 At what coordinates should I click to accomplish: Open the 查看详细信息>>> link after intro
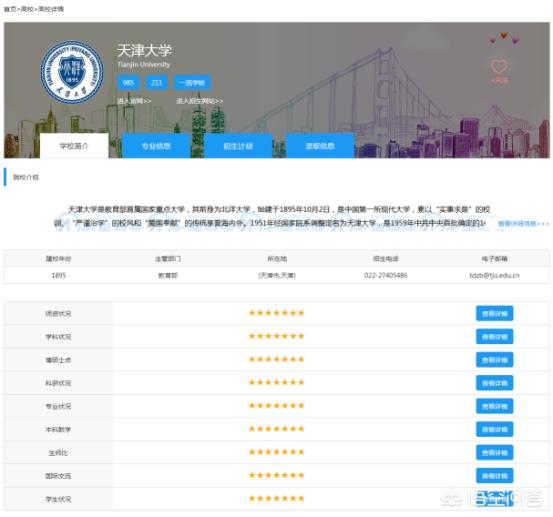tap(523, 223)
